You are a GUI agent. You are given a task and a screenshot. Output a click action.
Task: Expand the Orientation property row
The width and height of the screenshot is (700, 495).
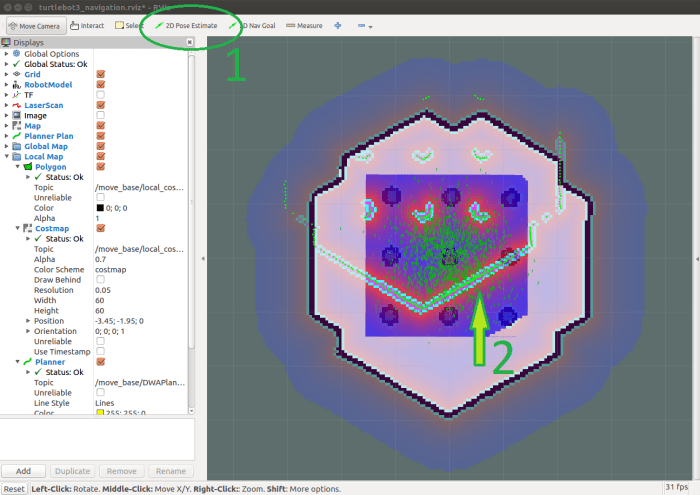pos(28,331)
